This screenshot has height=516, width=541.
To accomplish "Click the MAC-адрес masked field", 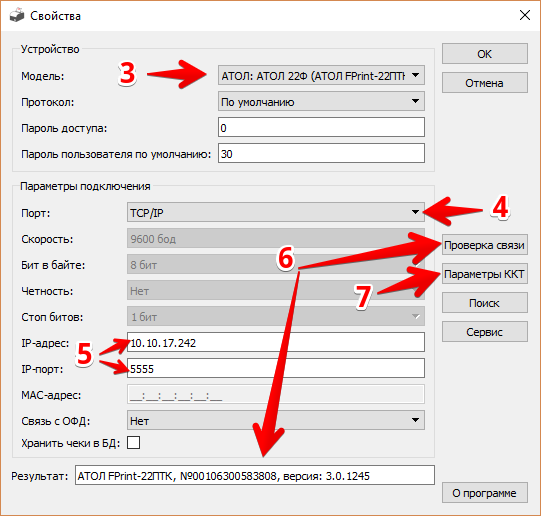I will click(276, 394).
